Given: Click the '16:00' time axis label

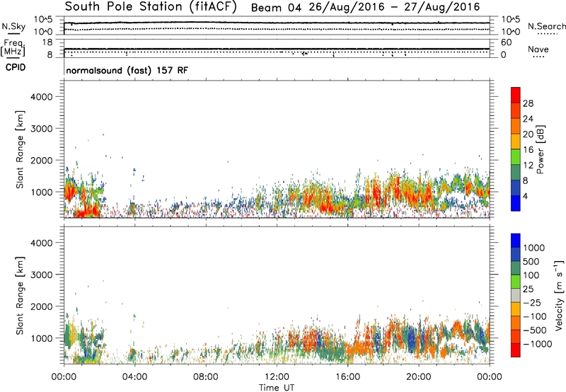Looking at the screenshot, I should 347,377.
